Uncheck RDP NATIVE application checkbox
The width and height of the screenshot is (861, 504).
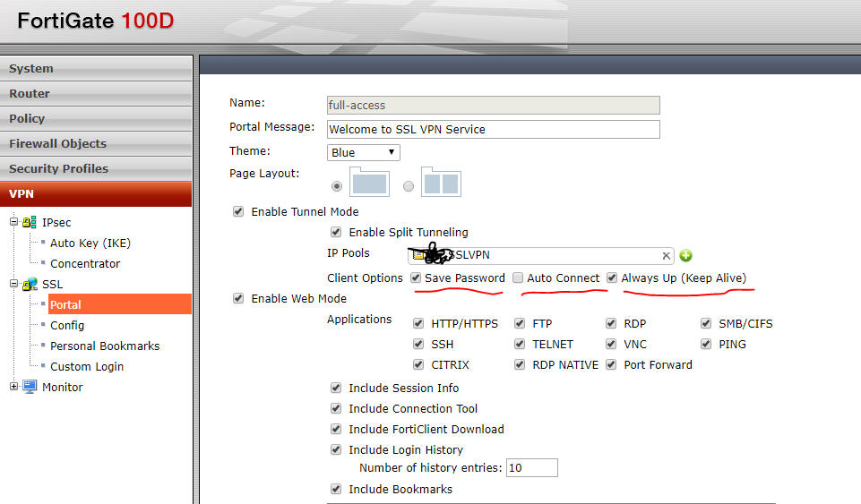coord(520,364)
